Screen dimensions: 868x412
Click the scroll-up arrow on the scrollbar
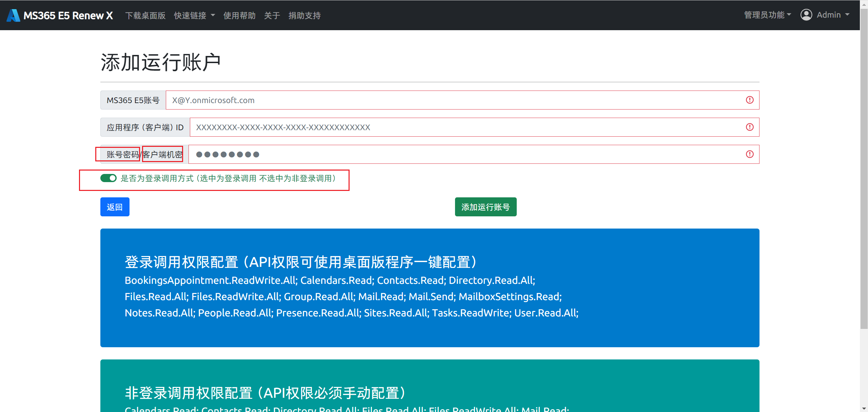864,4
